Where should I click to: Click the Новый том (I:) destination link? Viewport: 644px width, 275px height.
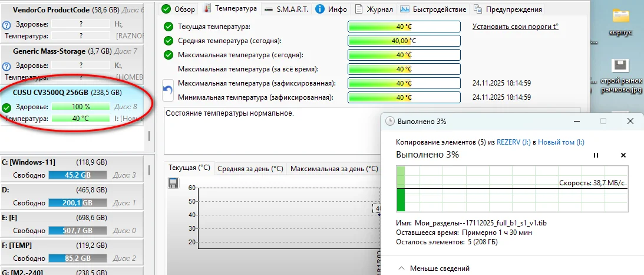pos(561,142)
